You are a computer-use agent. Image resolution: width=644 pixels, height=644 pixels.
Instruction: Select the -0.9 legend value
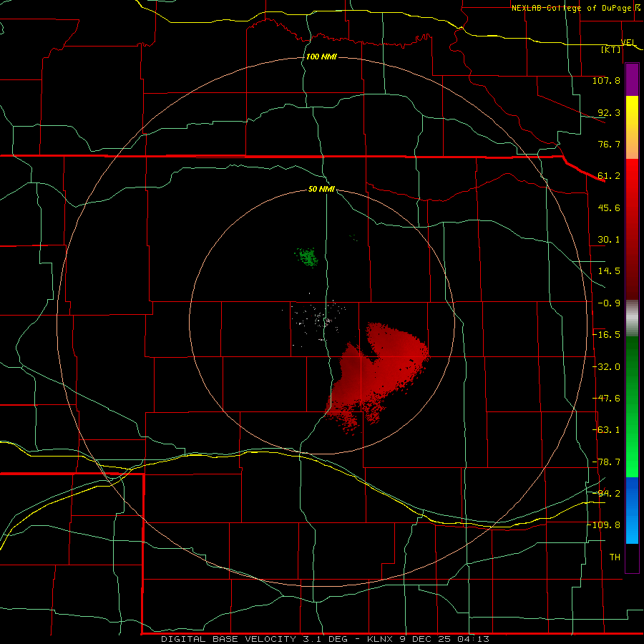tap(609, 303)
